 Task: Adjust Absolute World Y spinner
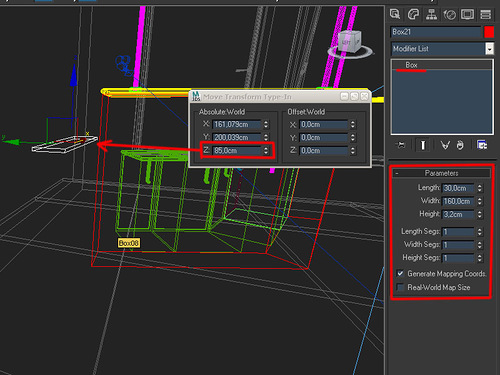(x=266, y=137)
